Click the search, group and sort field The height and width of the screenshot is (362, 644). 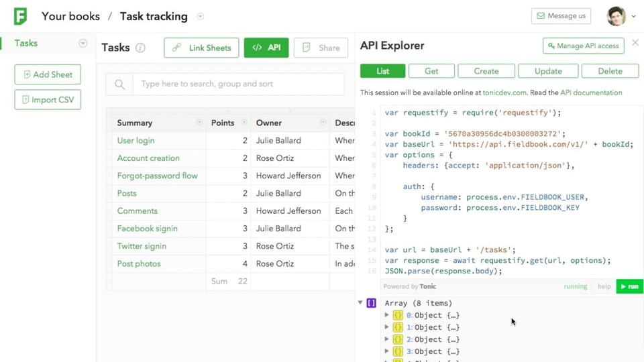239,84
